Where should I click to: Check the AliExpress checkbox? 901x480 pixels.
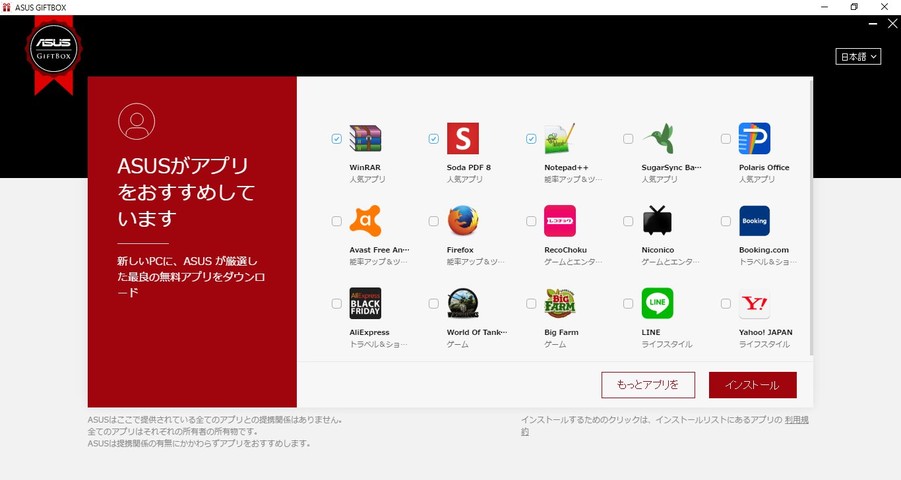tap(337, 304)
